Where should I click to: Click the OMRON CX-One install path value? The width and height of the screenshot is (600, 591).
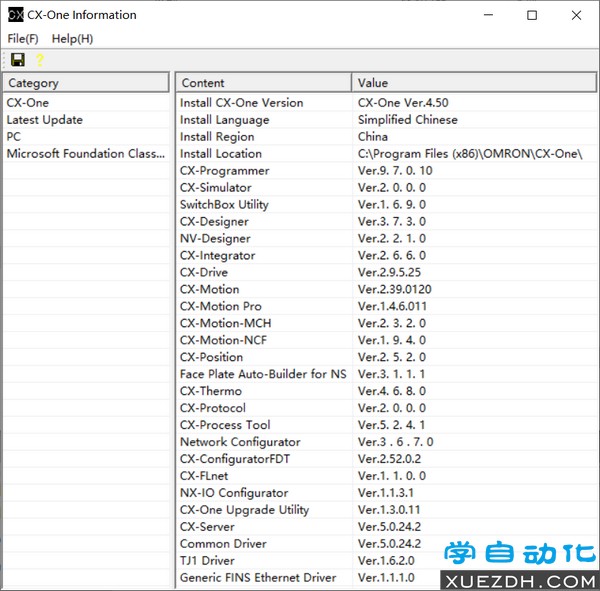click(x=470, y=153)
